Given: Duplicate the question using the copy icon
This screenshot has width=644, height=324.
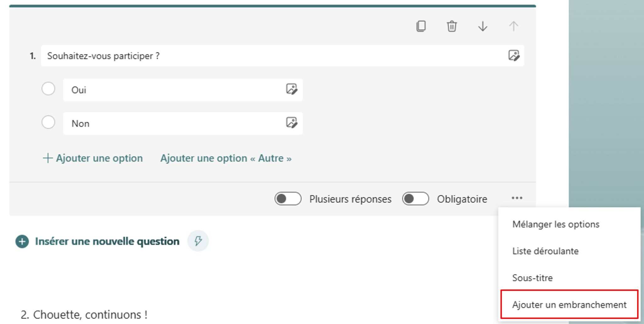Looking at the screenshot, I should point(421,26).
